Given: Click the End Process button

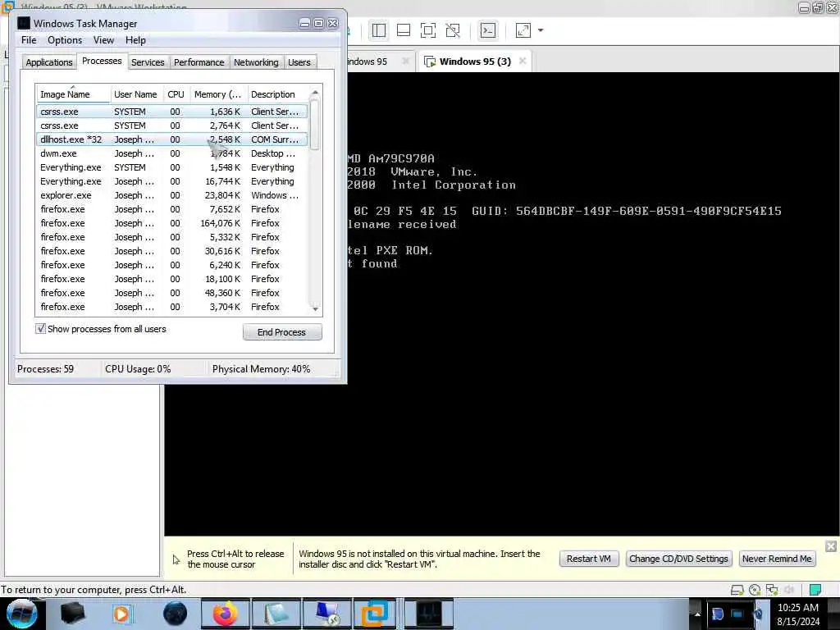Looking at the screenshot, I should 282,332.
